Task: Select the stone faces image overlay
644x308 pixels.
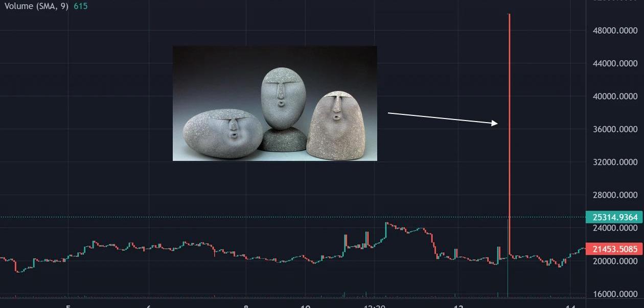Action: click(275, 103)
